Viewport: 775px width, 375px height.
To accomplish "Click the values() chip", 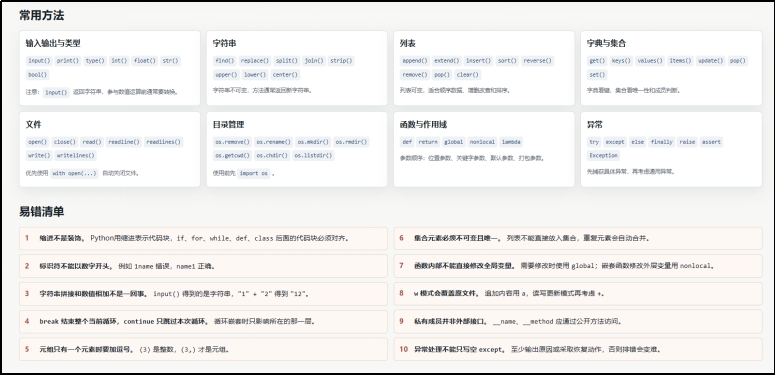I will (650, 61).
